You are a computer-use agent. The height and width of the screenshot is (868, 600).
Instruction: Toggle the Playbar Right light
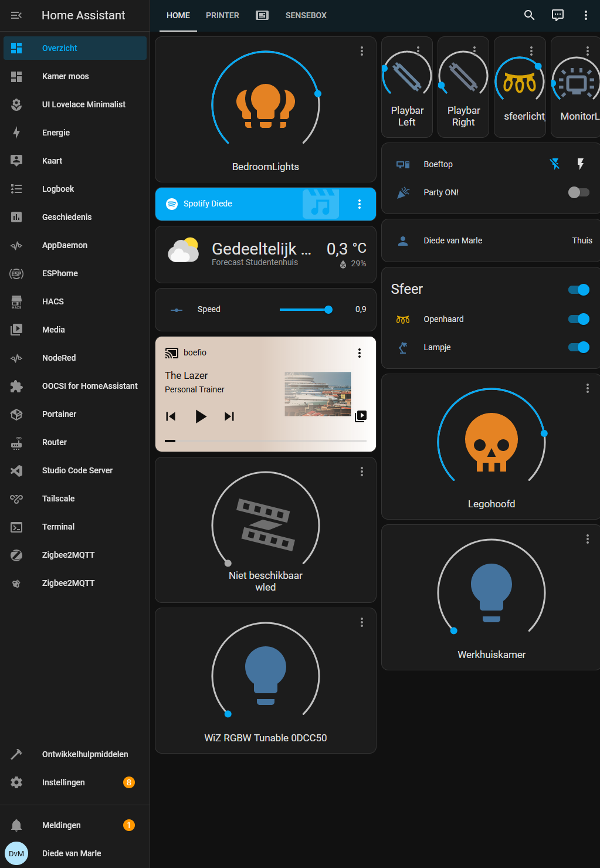coord(463,77)
